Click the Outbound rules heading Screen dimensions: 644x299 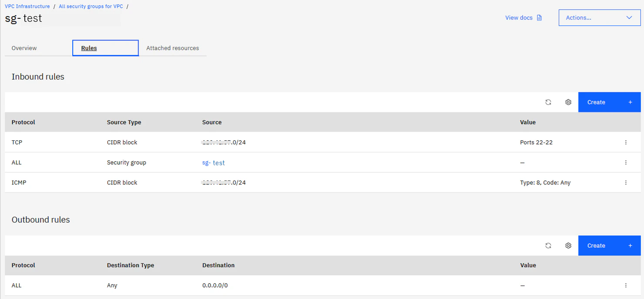(41, 220)
